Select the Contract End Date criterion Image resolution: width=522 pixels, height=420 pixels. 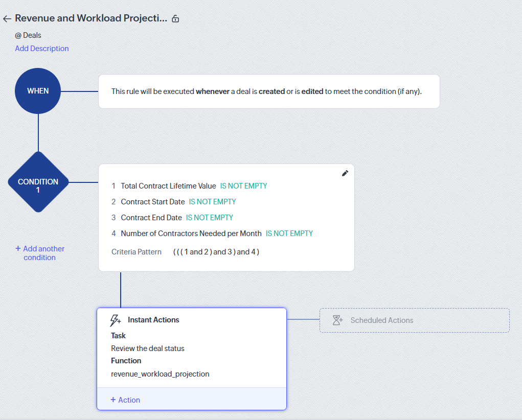[x=151, y=218]
